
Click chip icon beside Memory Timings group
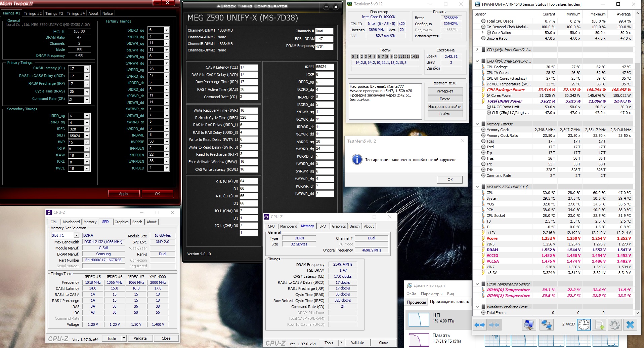[x=483, y=124]
